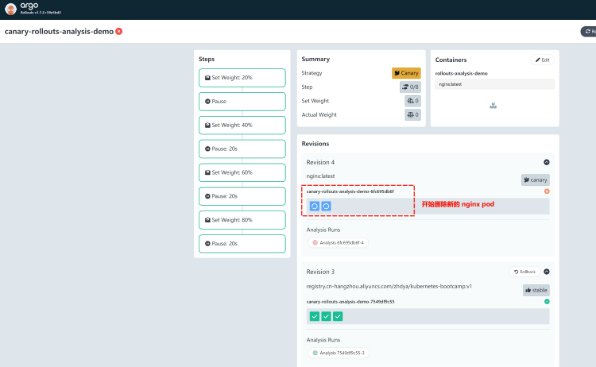The width and height of the screenshot is (596, 367).
Task: Click the Canary strategy badge in Summary
Action: click(x=406, y=73)
